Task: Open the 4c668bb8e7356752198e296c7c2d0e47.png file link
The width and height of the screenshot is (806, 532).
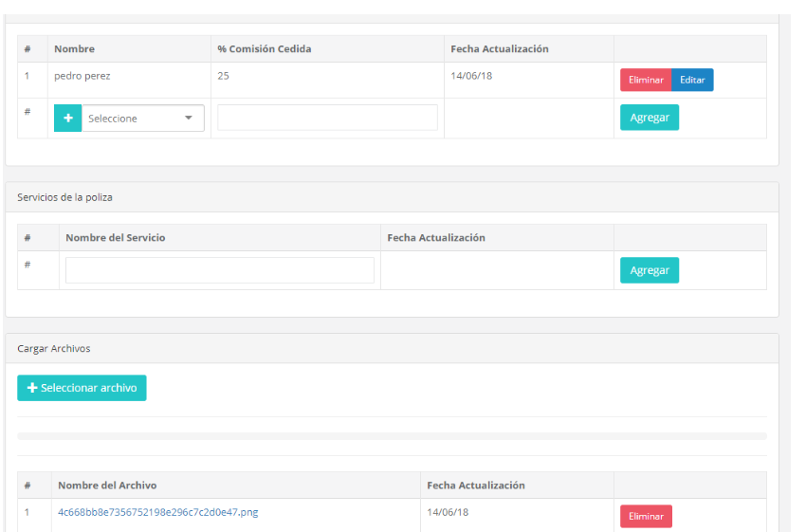Action: pos(157,512)
